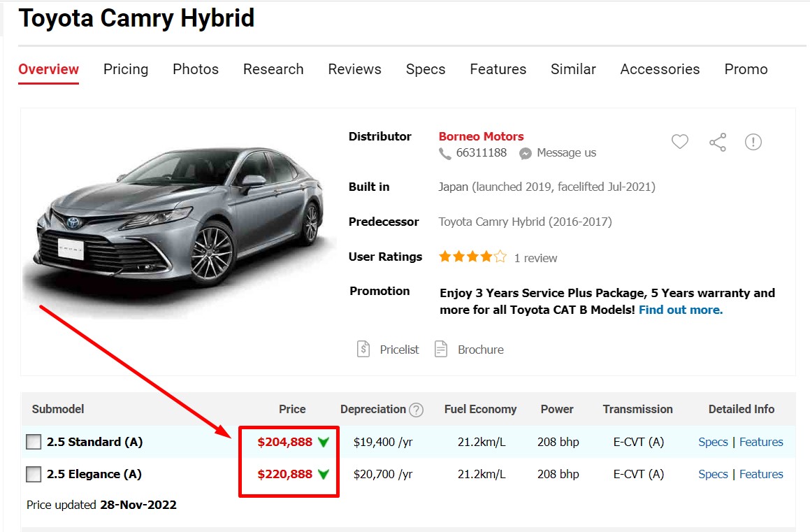Image resolution: width=810 pixels, height=532 pixels.
Task: Open the Brochure link
Action: (480, 350)
